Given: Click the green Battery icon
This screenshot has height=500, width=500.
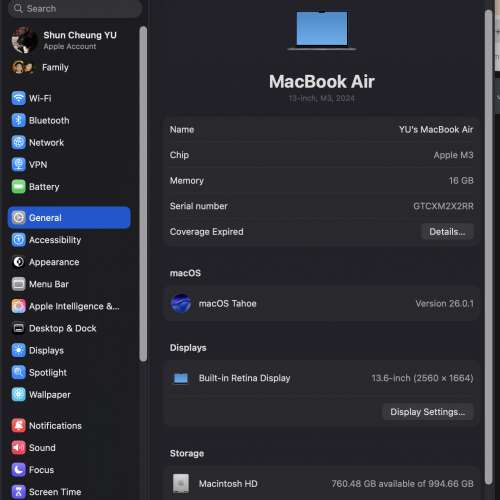Looking at the screenshot, I should 18,187.
